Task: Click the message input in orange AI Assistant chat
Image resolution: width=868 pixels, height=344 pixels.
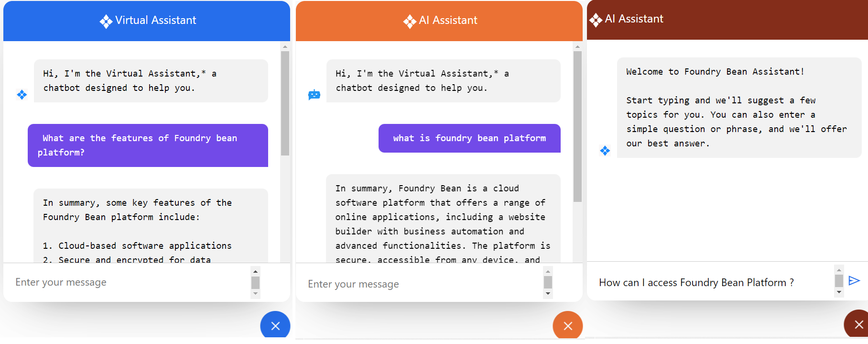Action: pos(424,284)
